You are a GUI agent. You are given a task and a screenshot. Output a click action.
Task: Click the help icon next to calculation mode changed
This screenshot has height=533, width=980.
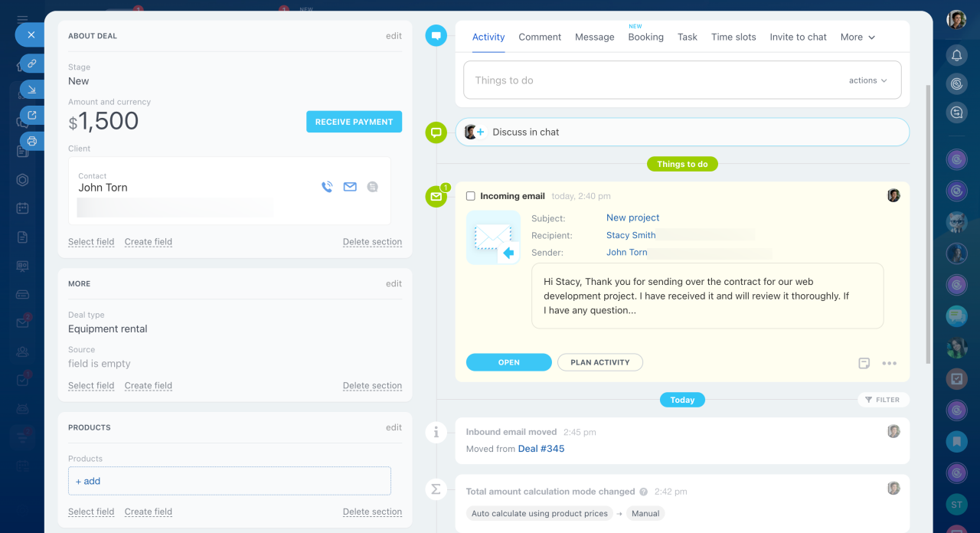click(644, 492)
